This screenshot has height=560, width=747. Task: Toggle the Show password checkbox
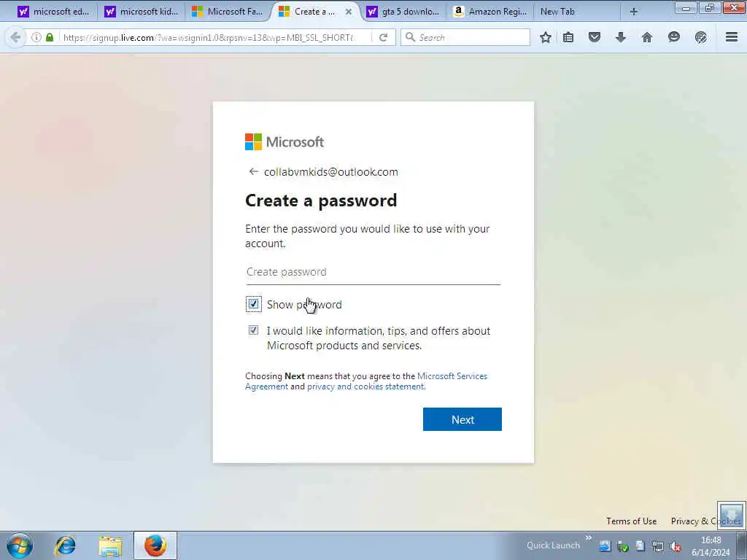[x=253, y=304]
